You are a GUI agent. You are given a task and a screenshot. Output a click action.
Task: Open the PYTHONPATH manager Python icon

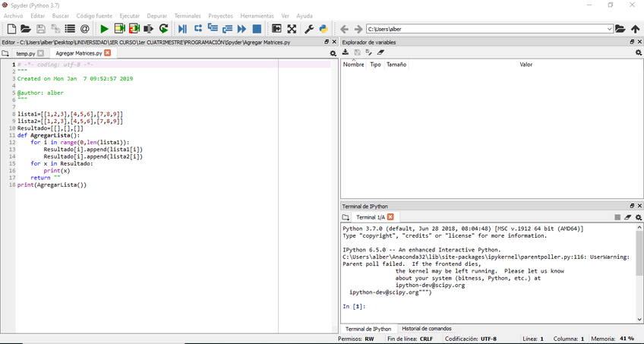[323, 29]
